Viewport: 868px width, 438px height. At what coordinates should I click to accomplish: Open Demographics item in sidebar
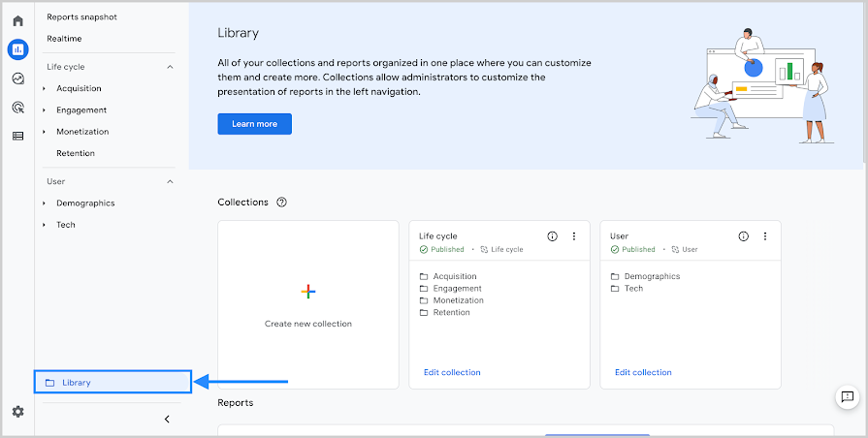coord(85,203)
